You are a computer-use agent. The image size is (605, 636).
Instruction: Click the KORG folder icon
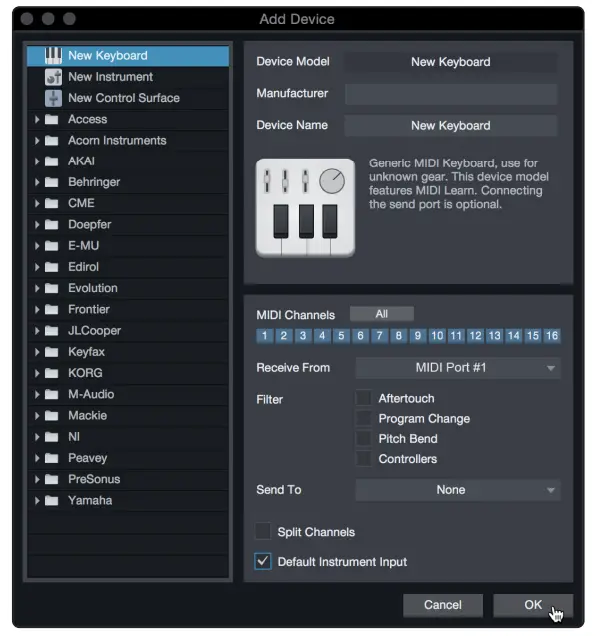(51, 373)
